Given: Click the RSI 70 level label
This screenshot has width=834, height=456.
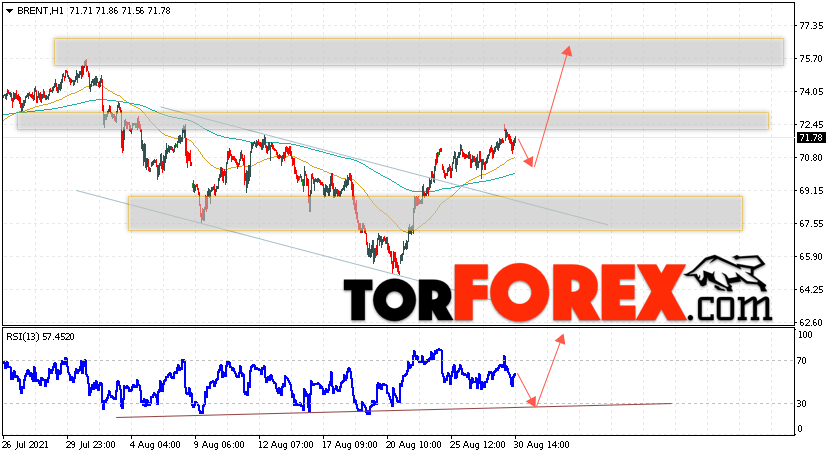Looking at the screenshot, I should point(803,361).
